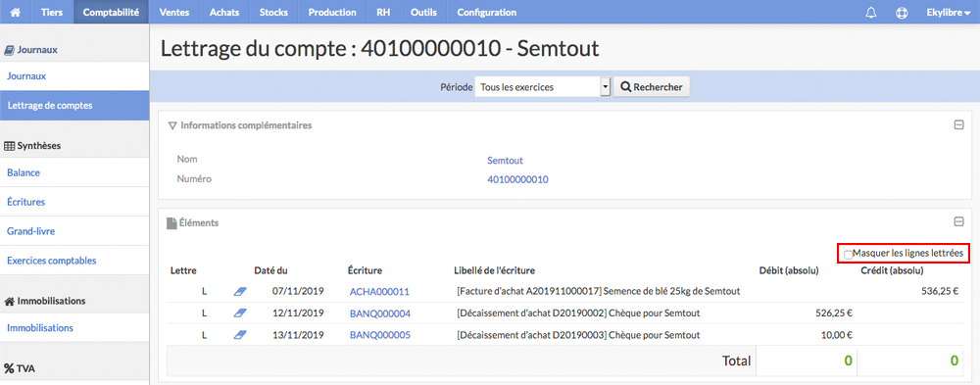Open the Période dropdown

pyautogui.click(x=542, y=87)
